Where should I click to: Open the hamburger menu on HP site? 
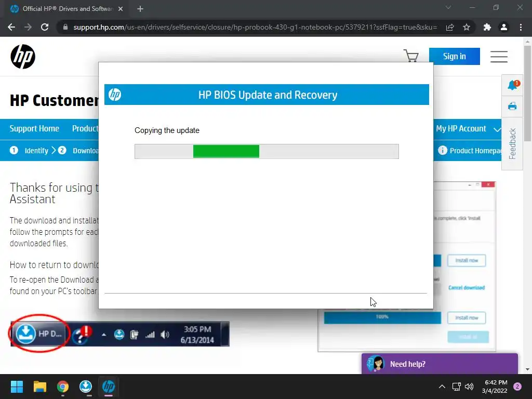[x=499, y=56]
